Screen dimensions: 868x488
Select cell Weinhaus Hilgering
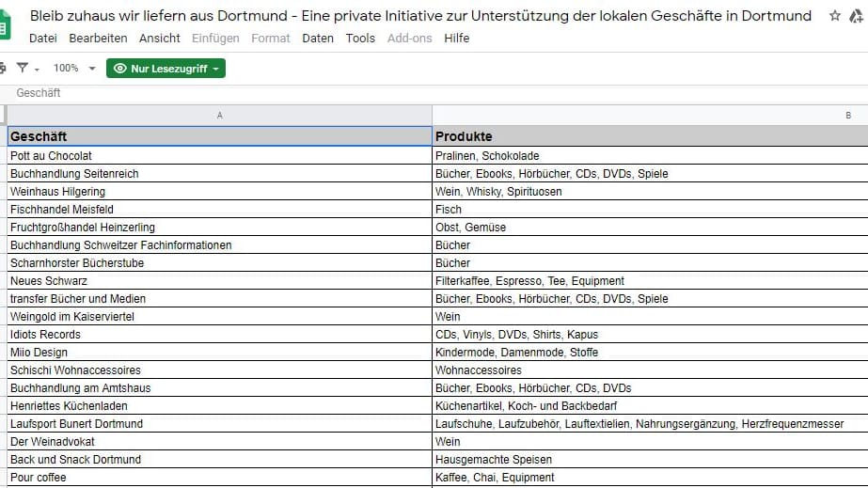click(220, 192)
